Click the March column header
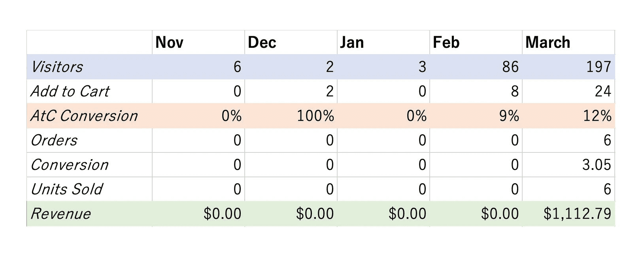The height and width of the screenshot is (263, 644). click(568, 42)
